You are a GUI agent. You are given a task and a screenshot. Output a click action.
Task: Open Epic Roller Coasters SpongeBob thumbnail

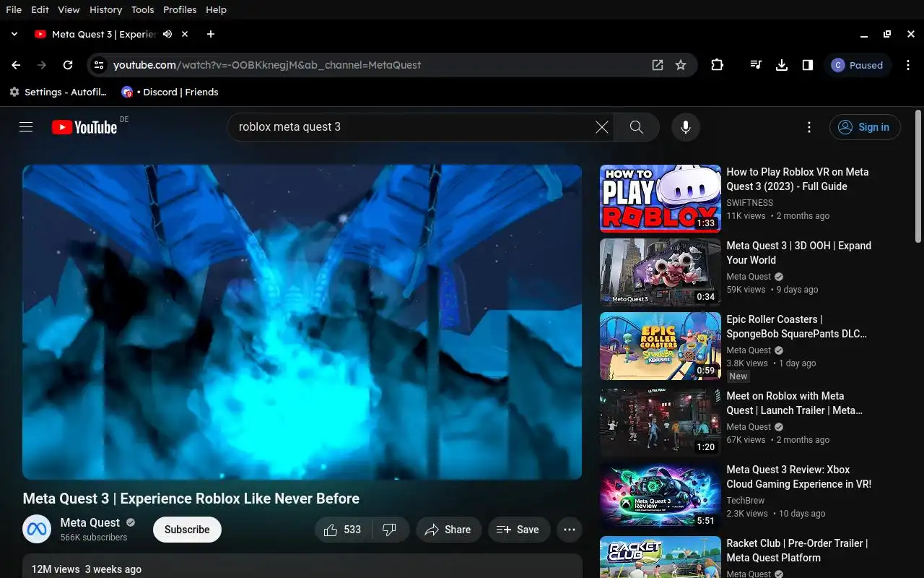(x=661, y=346)
